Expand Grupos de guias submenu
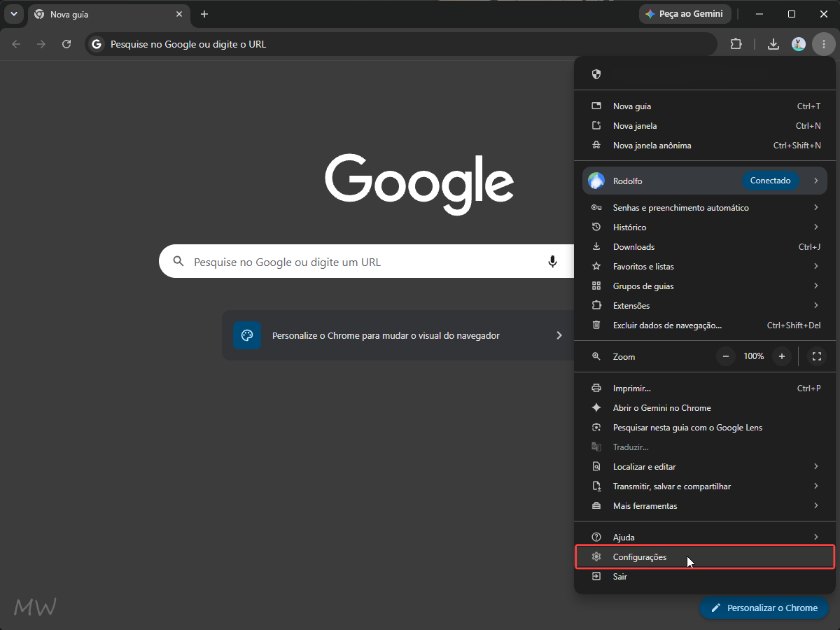 click(x=705, y=286)
